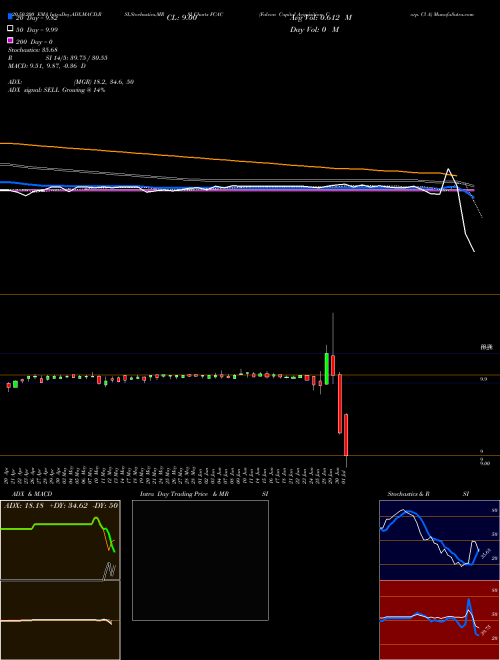Click the 'Stochastics & RSI' panel title

coord(428,494)
